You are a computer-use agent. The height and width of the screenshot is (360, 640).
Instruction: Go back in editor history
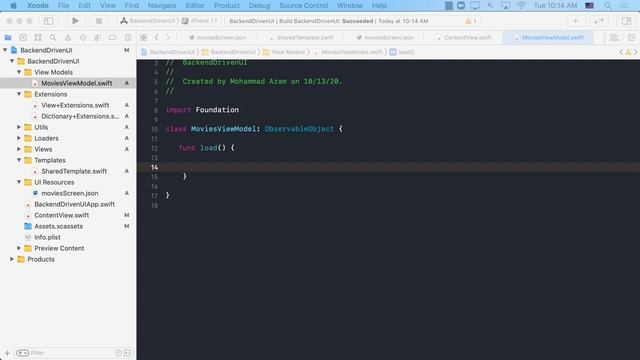(156, 38)
